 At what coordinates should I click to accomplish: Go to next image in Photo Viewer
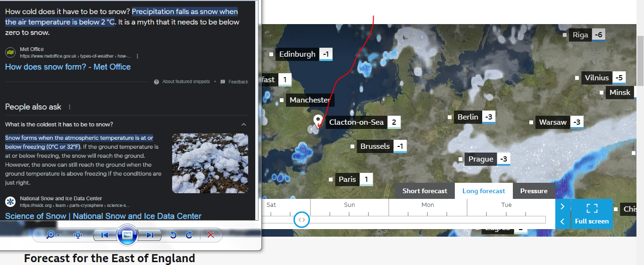coord(150,235)
